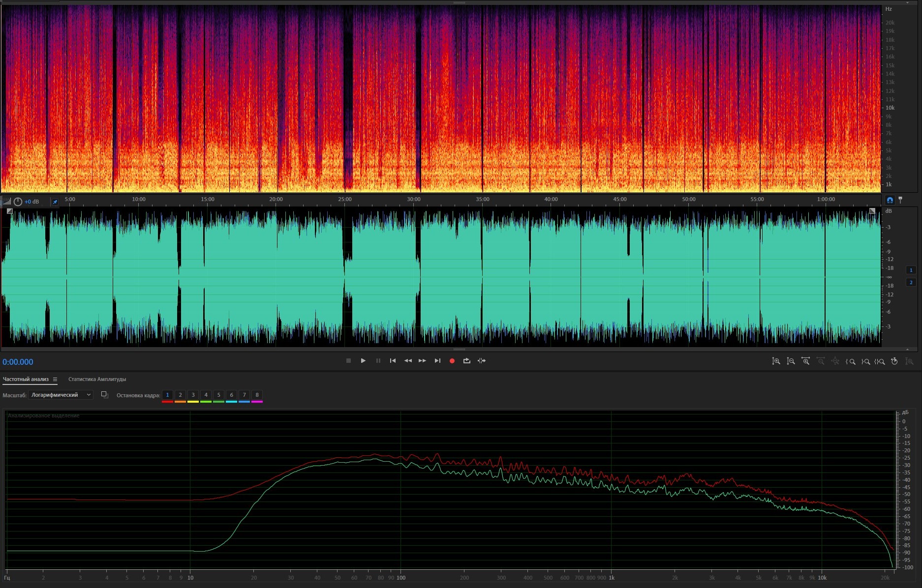Move playhead to previous marker
This screenshot has width=922, height=588.
pyautogui.click(x=393, y=361)
